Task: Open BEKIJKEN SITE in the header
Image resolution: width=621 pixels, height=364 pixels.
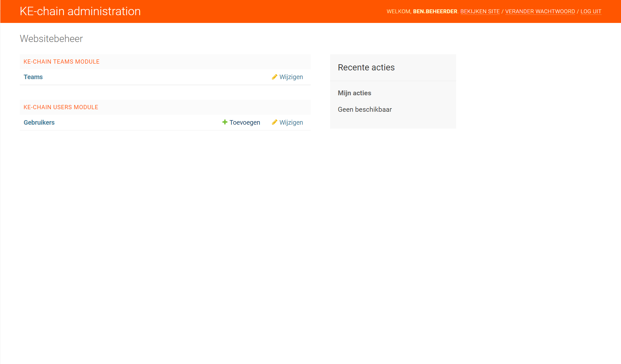Action: click(x=480, y=12)
